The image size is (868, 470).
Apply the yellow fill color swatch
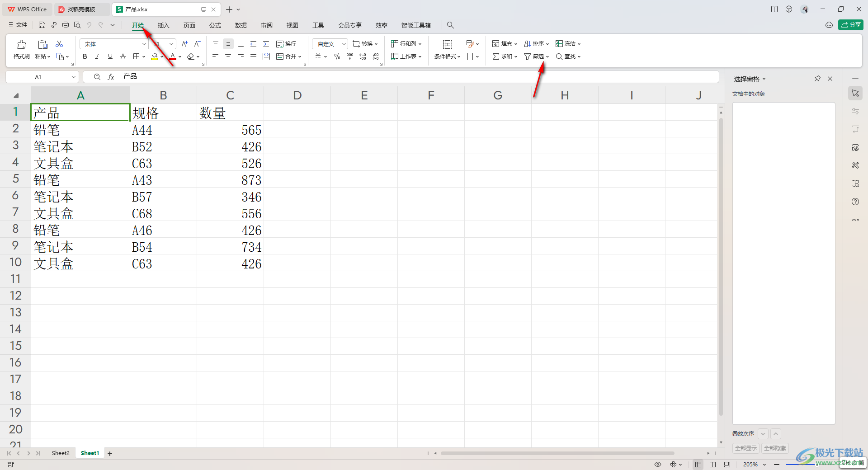155,56
